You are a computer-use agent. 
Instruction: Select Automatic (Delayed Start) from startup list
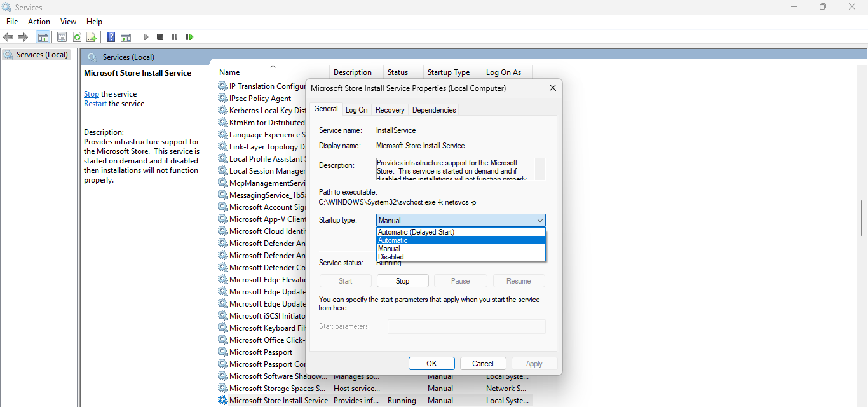coord(416,232)
